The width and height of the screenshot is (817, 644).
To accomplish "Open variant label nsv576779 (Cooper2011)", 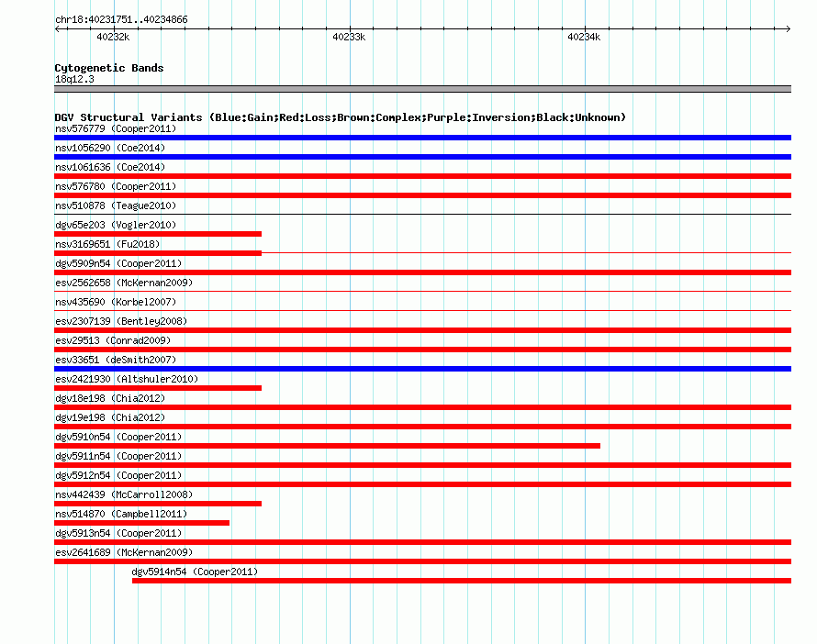I will 116,128.
